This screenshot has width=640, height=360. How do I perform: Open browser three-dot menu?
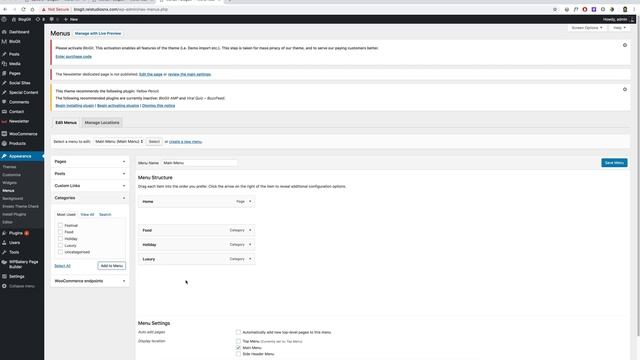pos(634,9)
